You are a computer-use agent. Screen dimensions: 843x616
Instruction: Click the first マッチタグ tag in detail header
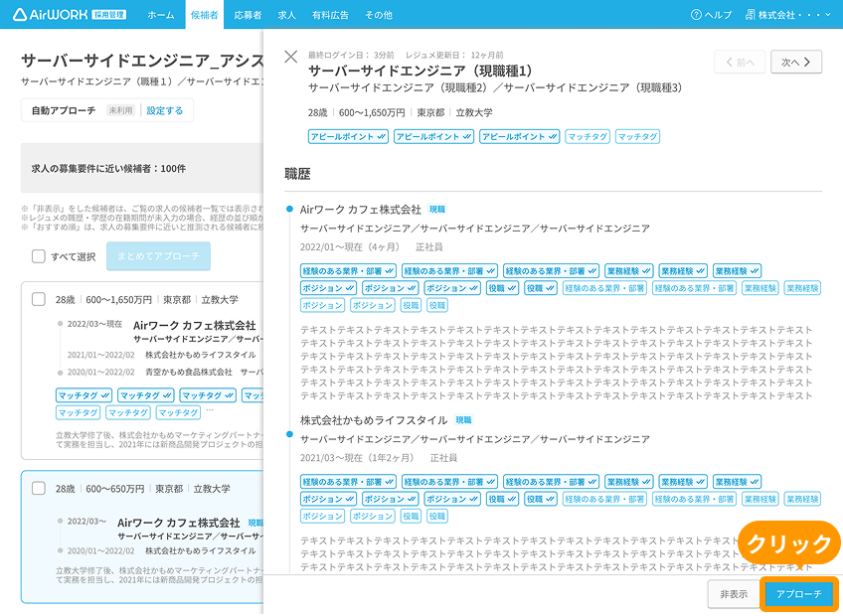(588, 136)
